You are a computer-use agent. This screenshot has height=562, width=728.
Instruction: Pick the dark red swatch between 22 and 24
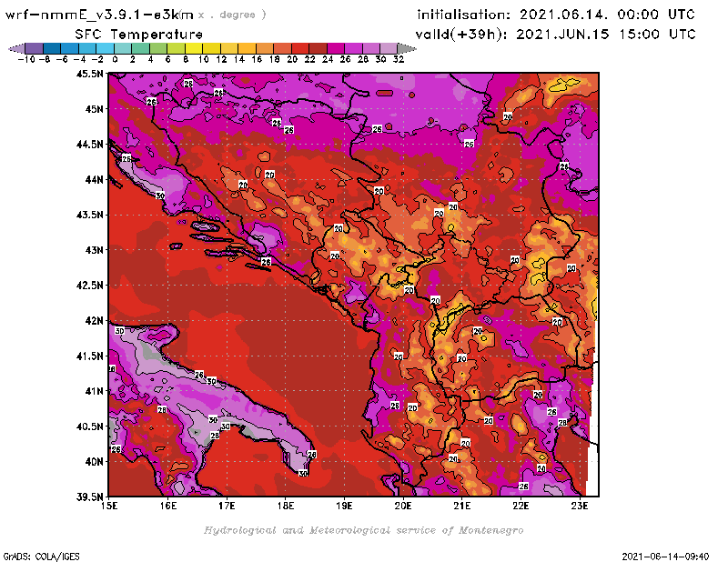[x=318, y=48]
